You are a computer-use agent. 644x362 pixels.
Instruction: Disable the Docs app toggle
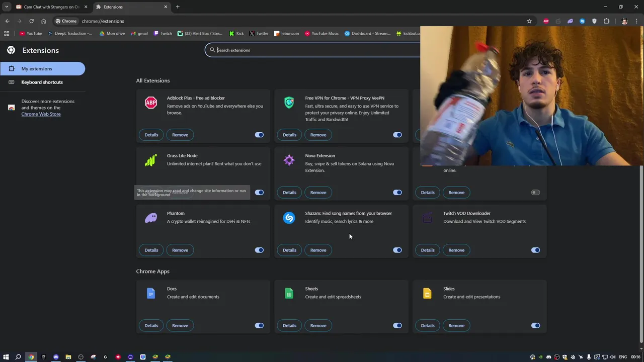pos(259,325)
